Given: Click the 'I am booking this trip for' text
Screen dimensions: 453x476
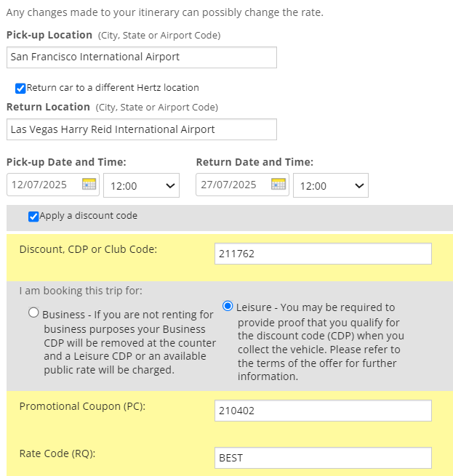Looking at the screenshot, I should coord(81,291).
